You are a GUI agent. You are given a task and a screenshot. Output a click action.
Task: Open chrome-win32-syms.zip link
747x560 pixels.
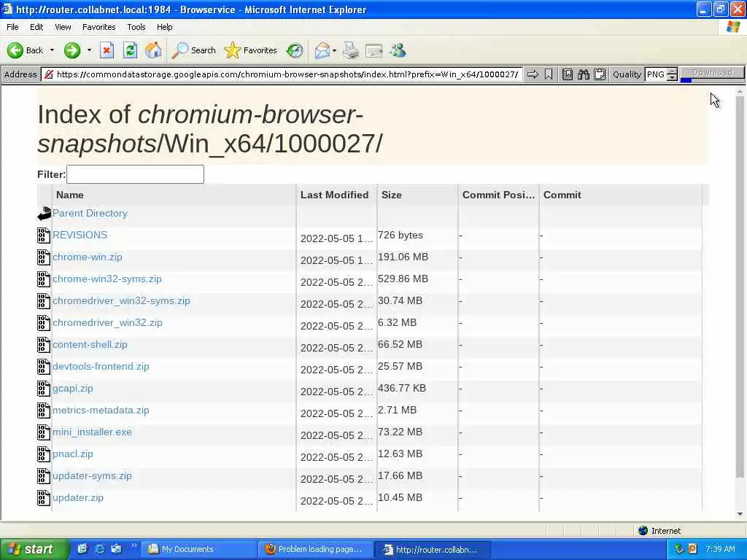tap(107, 279)
